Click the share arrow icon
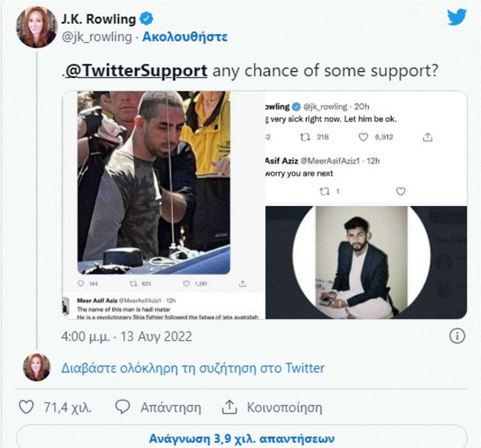This screenshot has width=481, height=448. 228,408
